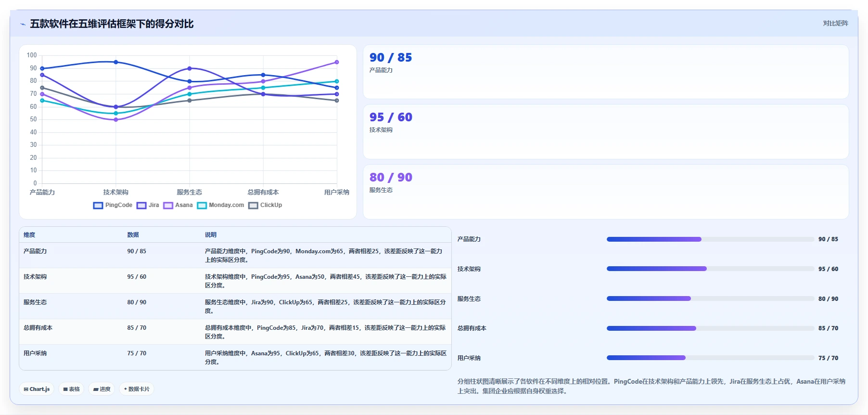Click table value 75 / 70
Screen dimensions: 868x415
pos(137,353)
